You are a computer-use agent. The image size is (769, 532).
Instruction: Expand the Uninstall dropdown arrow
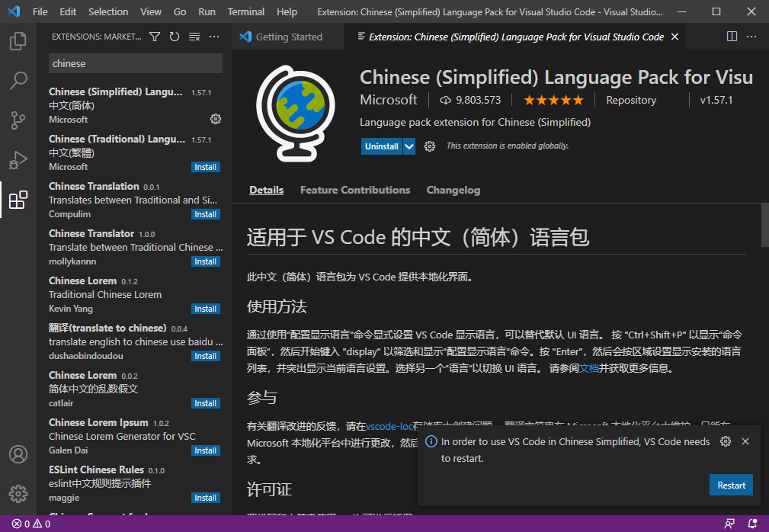[x=409, y=146]
